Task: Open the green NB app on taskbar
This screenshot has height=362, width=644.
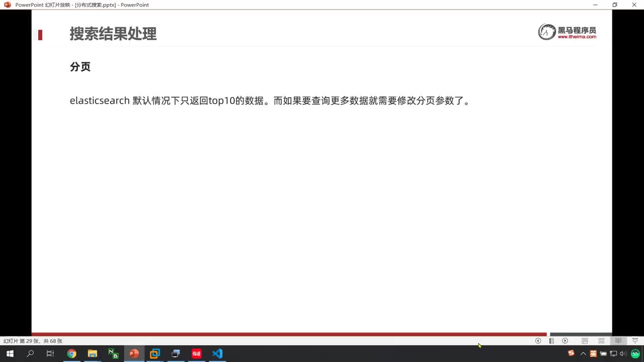Action: click(x=113, y=353)
